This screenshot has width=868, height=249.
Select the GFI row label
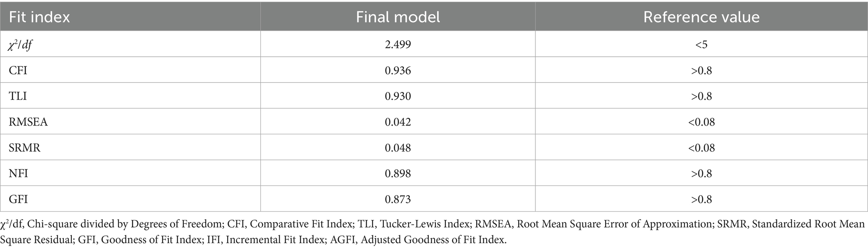18,199
